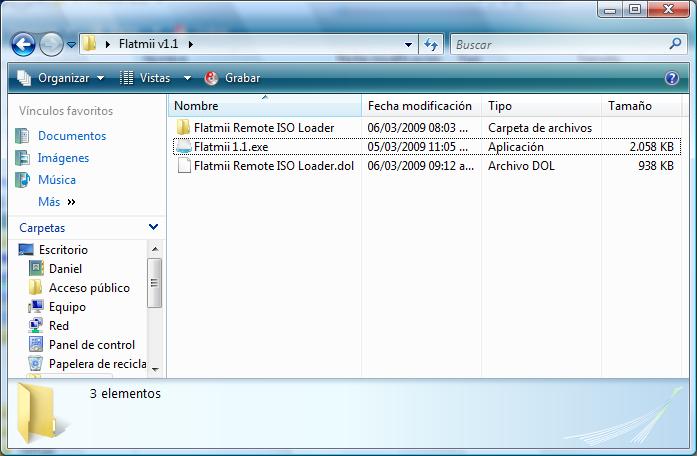
Task: Select the Flatmii 1.1.exe file name
Action: 231,147
